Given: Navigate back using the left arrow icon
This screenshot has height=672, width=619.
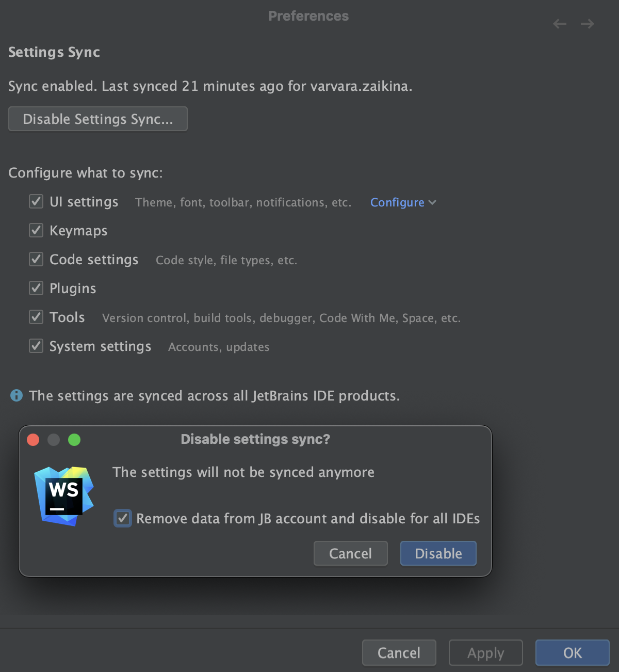Looking at the screenshot, I should point(559,23).
